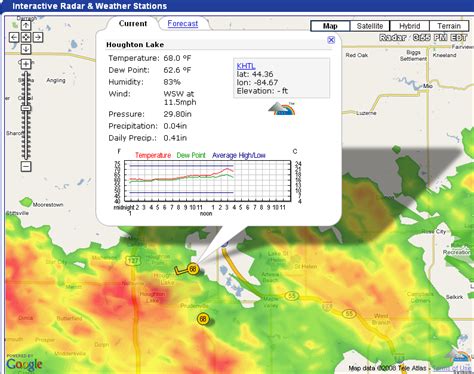Click the Mio town label on map
The image size is (474, 374).
point(428,86)
